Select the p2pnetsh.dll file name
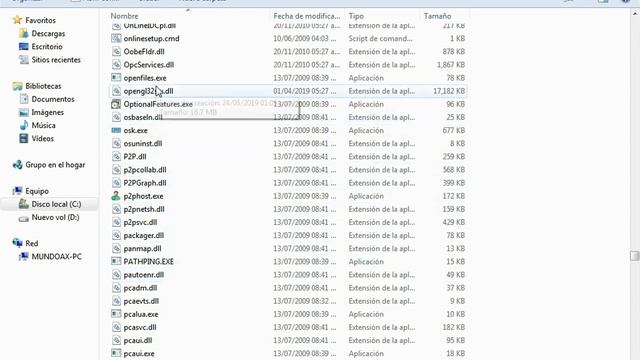Screen dimensions: 640x360 (x=144, y=209)
